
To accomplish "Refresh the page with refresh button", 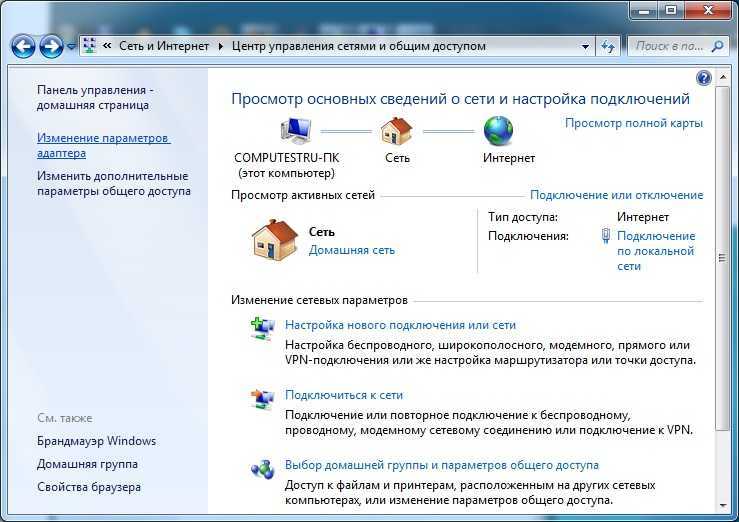I will point(608,46).
